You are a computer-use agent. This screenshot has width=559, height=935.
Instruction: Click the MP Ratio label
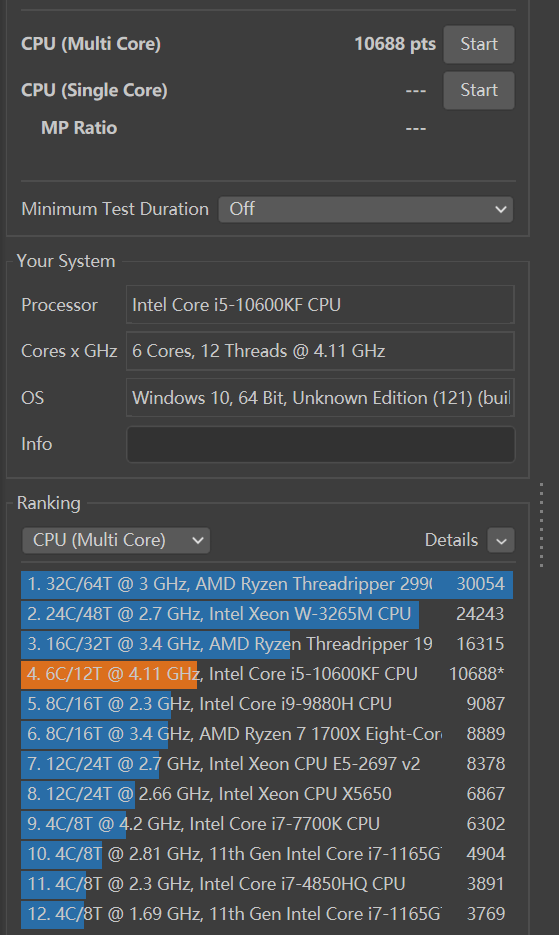click(x=79, y=128)
